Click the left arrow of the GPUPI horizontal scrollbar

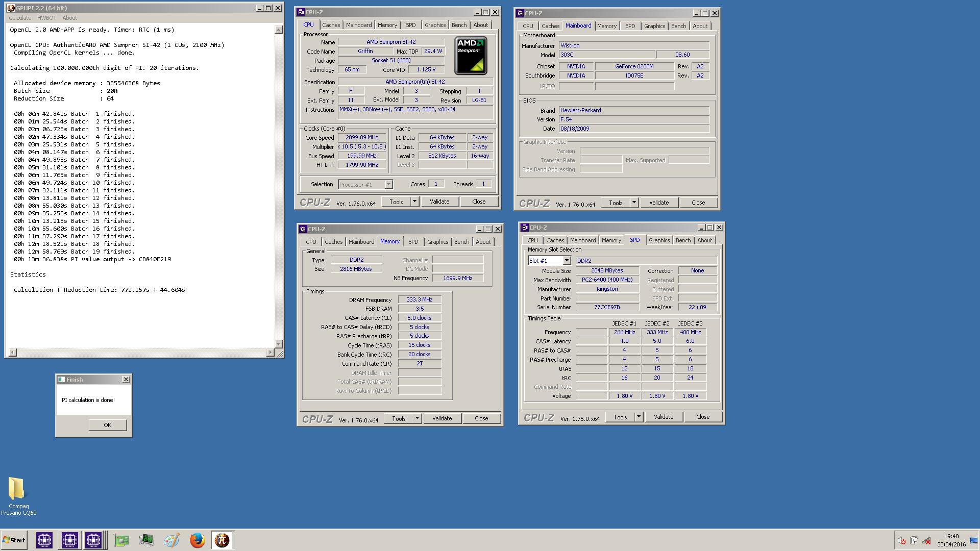pos(13,353)
